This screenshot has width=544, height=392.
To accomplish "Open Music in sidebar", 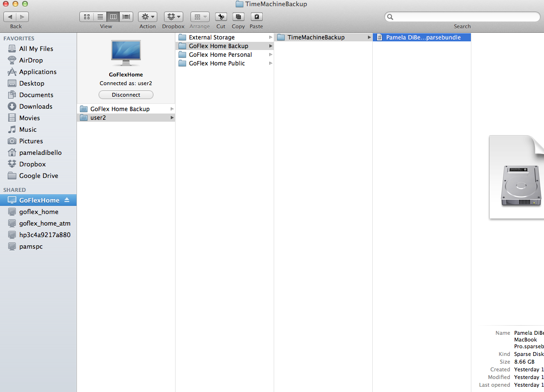I will 38,129.
